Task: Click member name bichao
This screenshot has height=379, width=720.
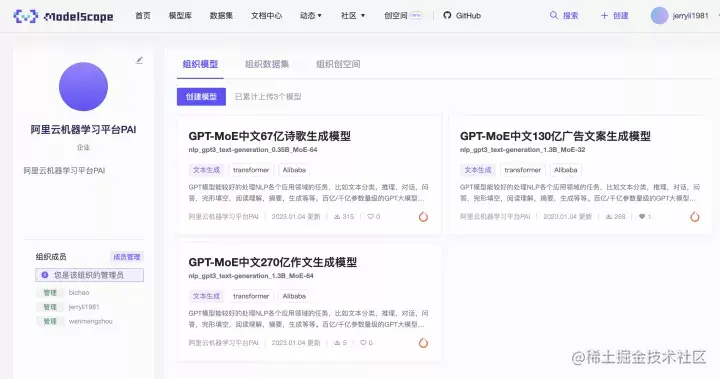Action: (x=79, y=293)
